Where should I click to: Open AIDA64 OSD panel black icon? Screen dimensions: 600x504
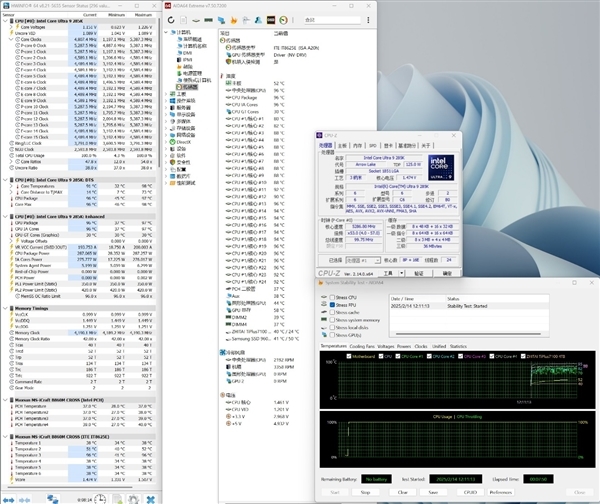(271, 20)
